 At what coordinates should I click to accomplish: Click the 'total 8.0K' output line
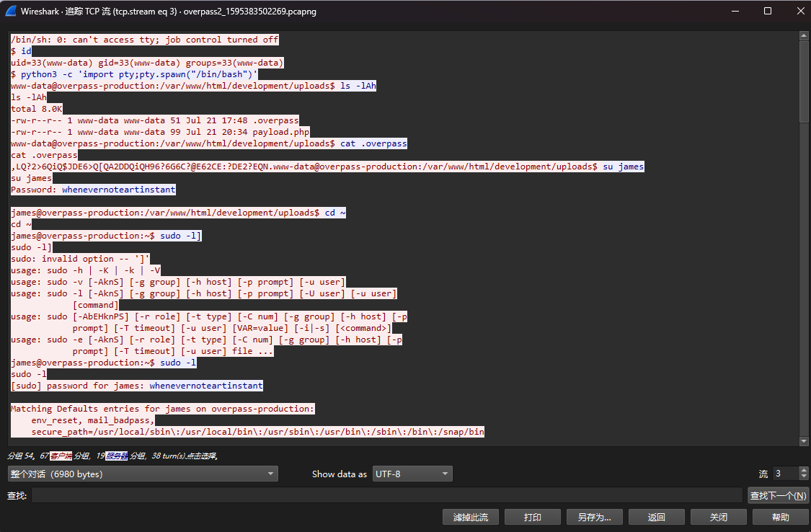click(x=37, y=109)
